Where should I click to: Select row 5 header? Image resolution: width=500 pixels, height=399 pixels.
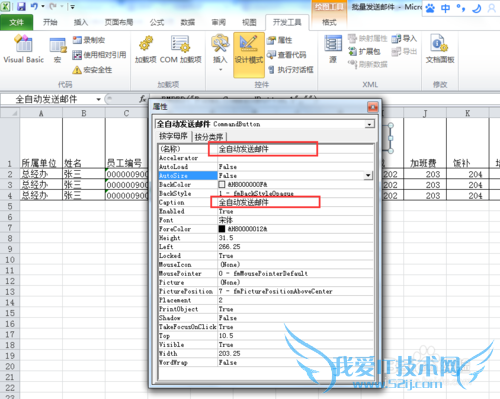[10, 206]
